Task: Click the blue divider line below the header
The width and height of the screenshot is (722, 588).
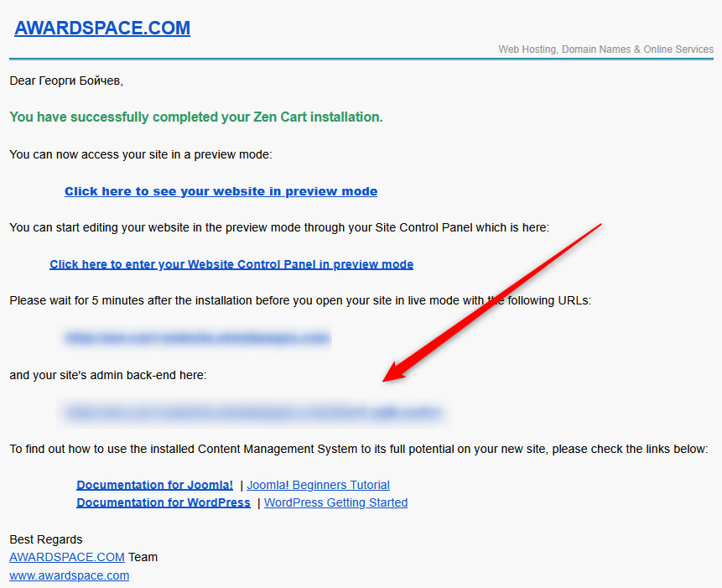Action: pos(361,60)
